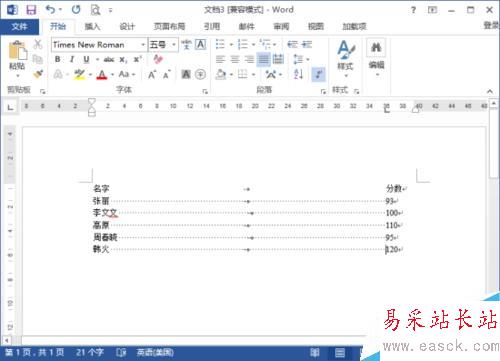Toggle show paragraph marks
This screenshot has width=500, height=361.
click(318, 74)
